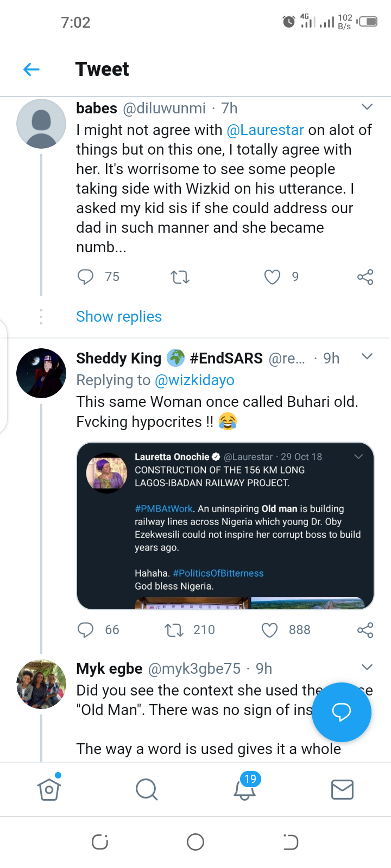Share Sheddy King's tweet

365,630
